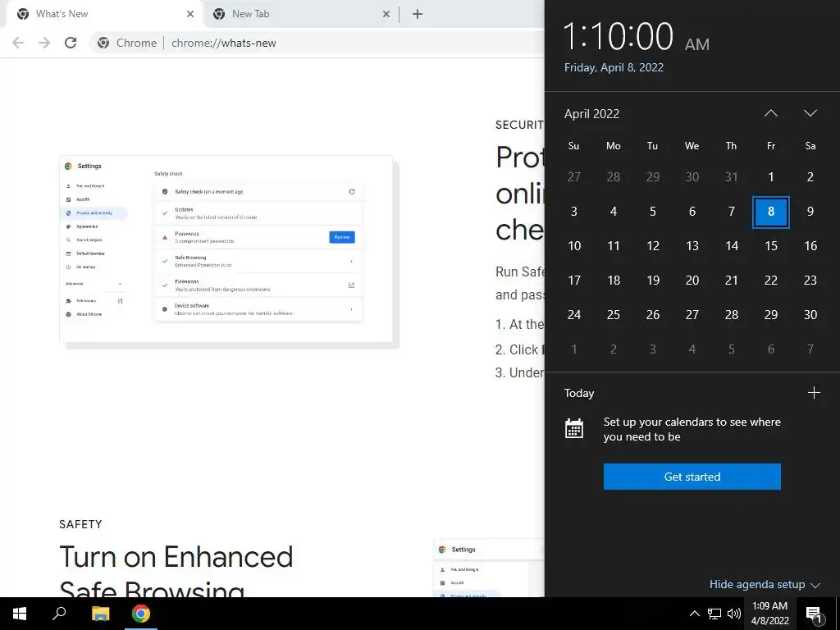Select April 1 in calendar
The image size is (840, 630).
coord(771,177)
